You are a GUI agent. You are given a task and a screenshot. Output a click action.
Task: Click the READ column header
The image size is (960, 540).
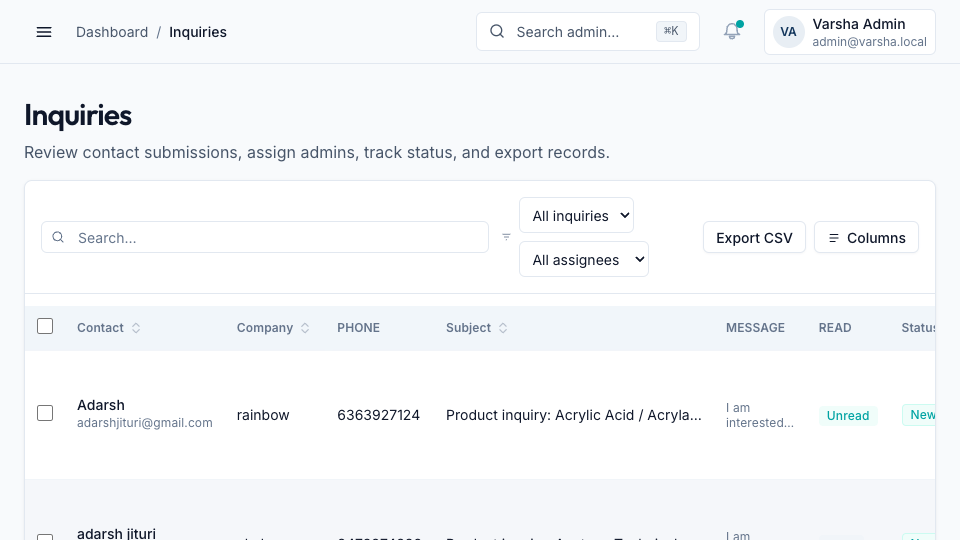834,328
